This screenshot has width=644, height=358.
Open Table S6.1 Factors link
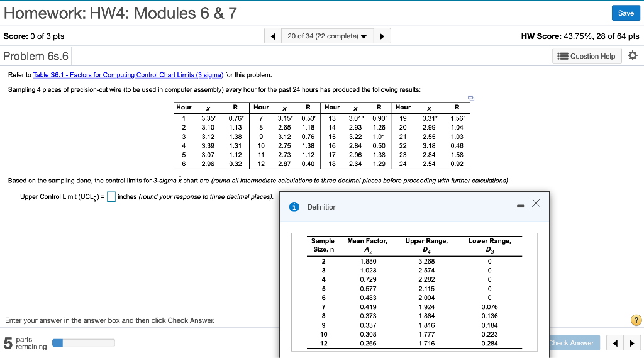[x=128, y=75]
